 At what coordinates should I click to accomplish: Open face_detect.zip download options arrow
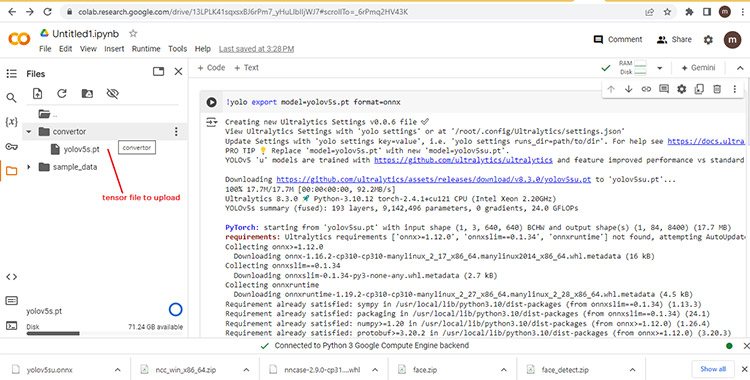[632, 370]
